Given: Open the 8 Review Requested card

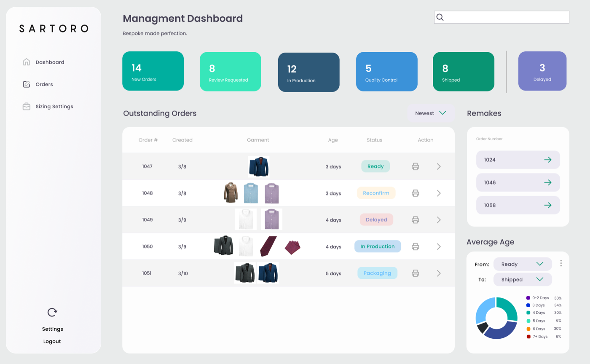Looking at the screenshot, I should point(231,72).
